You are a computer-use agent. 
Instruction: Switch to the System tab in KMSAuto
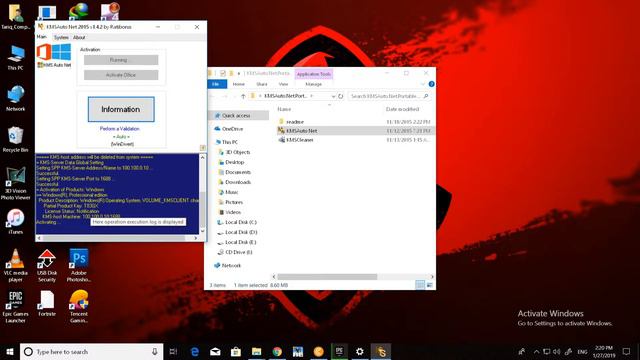[61, 37]
